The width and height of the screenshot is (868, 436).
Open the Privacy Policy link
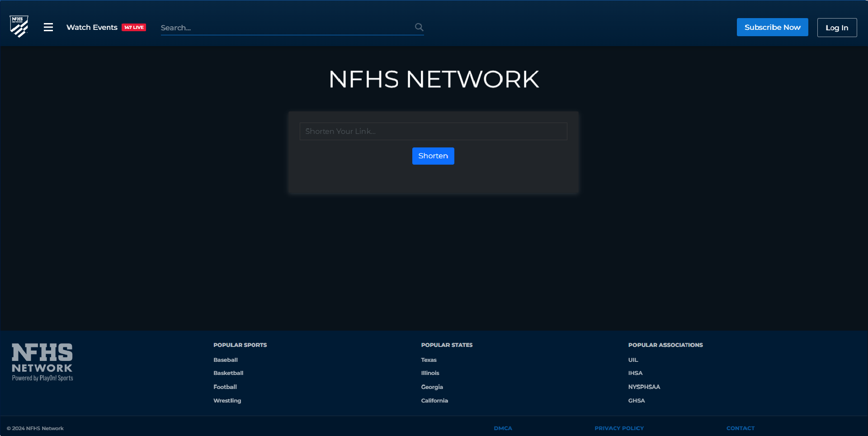pyautogui.click(x=619, y=428)
